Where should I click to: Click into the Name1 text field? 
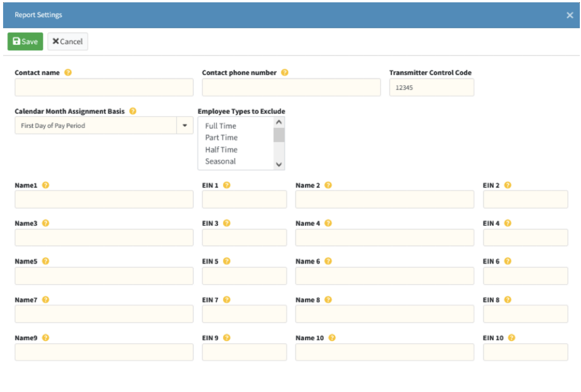pos(104,199)
